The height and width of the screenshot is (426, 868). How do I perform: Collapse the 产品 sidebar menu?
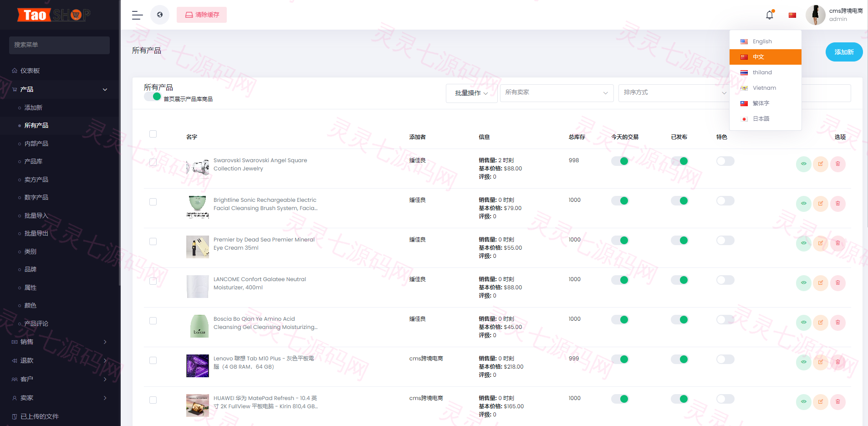tap(60, 89)
